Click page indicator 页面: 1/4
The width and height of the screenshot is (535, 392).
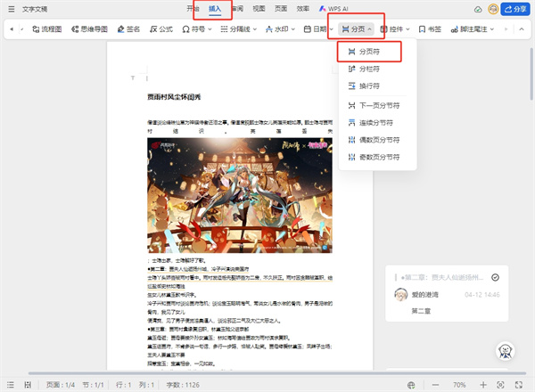click(x=61, y=385)
